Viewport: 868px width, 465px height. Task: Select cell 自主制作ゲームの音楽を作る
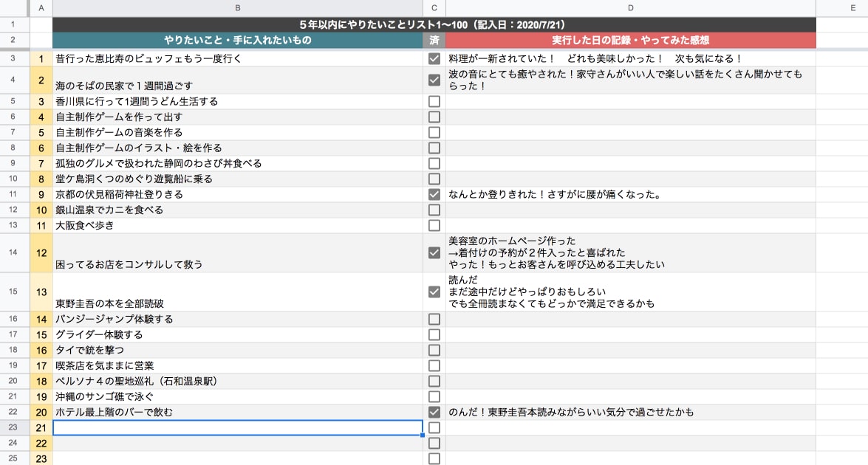pos(237,133)
